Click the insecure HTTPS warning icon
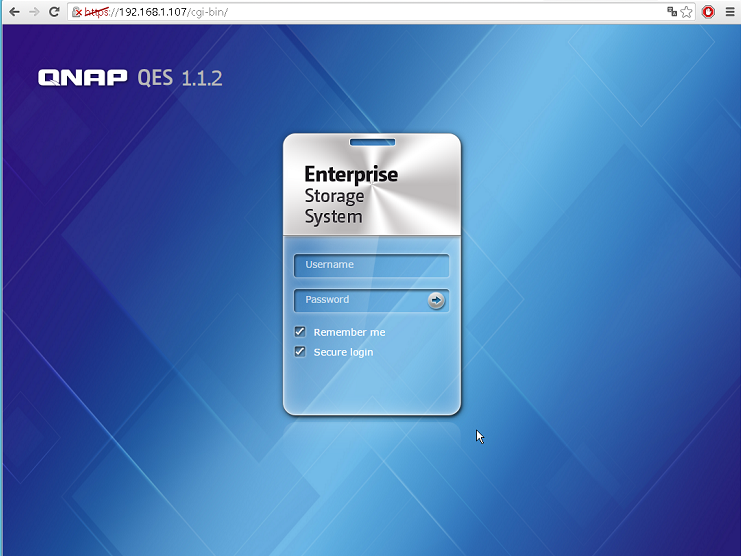741x556 pixels. (x=77, y=12)
